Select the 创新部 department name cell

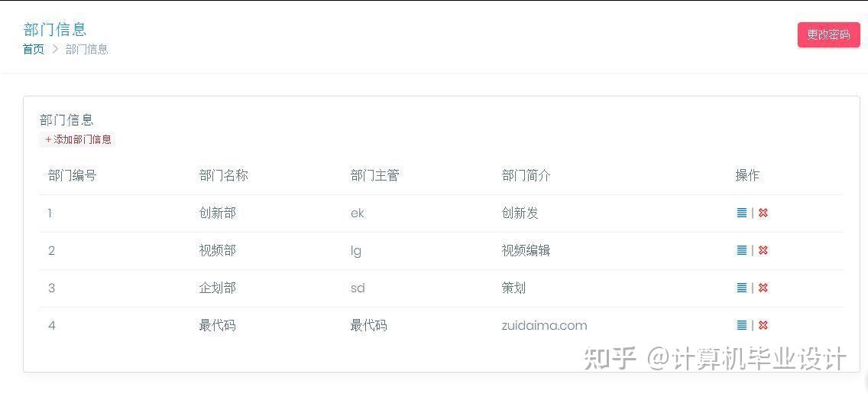coord(217,213)
